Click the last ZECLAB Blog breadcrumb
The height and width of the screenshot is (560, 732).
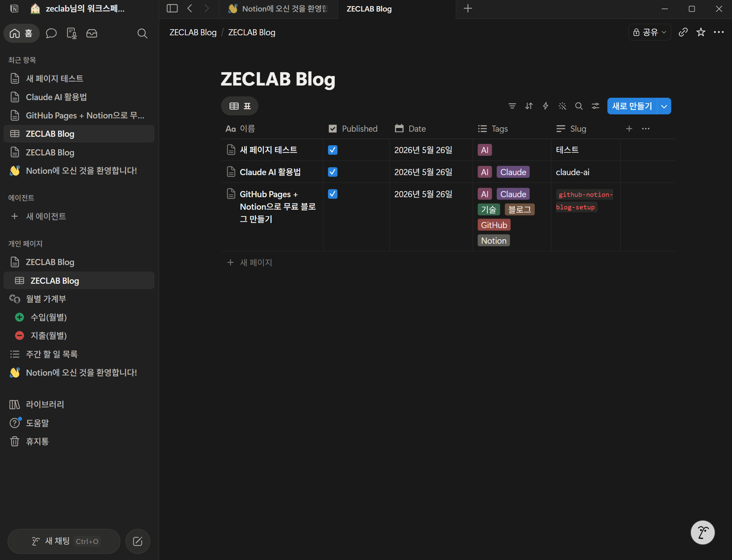252,32
